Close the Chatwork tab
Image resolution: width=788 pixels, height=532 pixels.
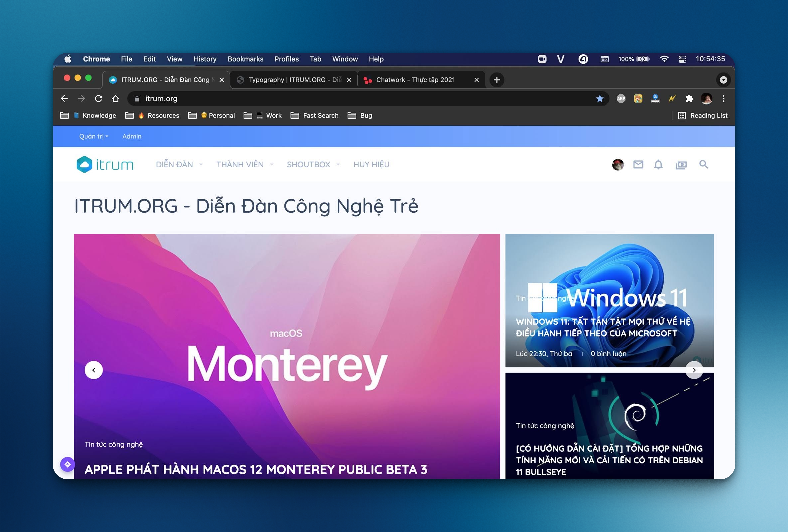click(x=476, y=80)
